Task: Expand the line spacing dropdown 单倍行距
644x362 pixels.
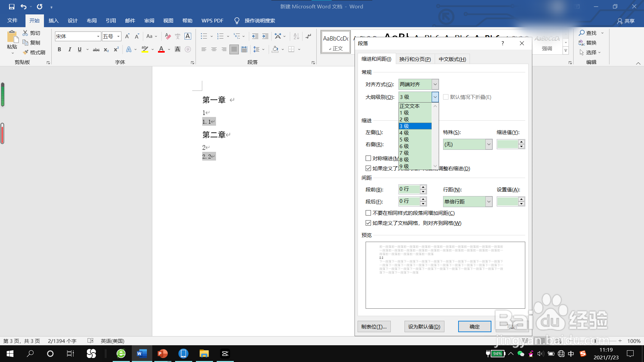Action: tap(489, 201)
